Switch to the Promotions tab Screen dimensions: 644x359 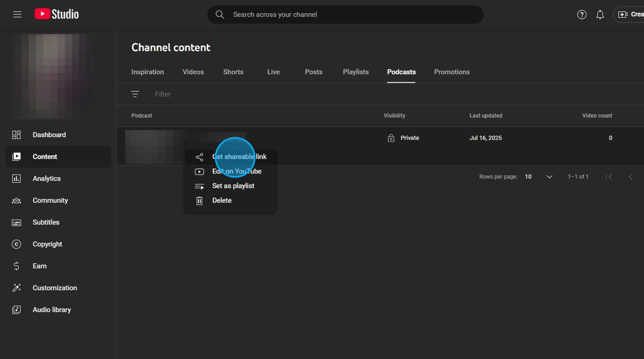click(452, 72)
